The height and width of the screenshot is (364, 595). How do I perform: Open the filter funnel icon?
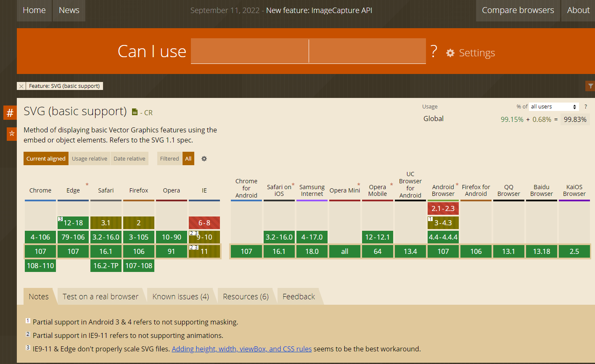(590, 86)
